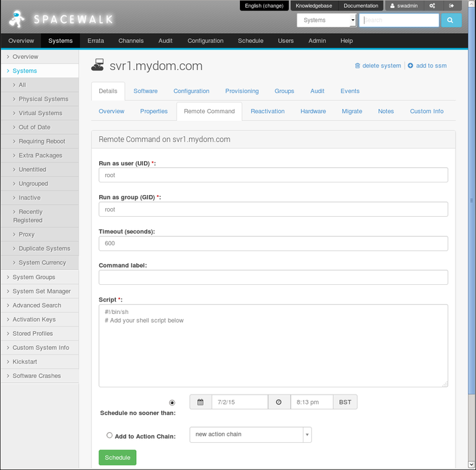Image resolution: width=476 pixels, height=470 pixels.
Task: Click the top Search input box
Action: pyautogui.click(x=399, y=20)
